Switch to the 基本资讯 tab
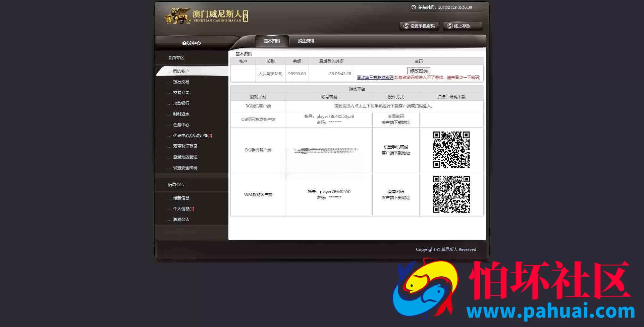 pyautogui.click(x=272, y=41)
